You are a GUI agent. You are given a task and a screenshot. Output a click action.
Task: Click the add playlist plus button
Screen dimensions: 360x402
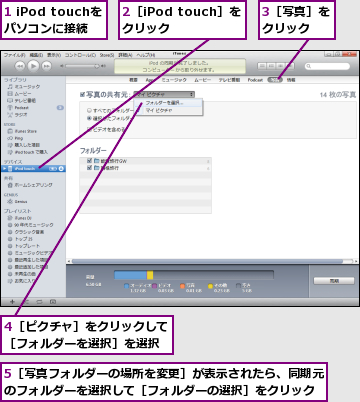12,302
